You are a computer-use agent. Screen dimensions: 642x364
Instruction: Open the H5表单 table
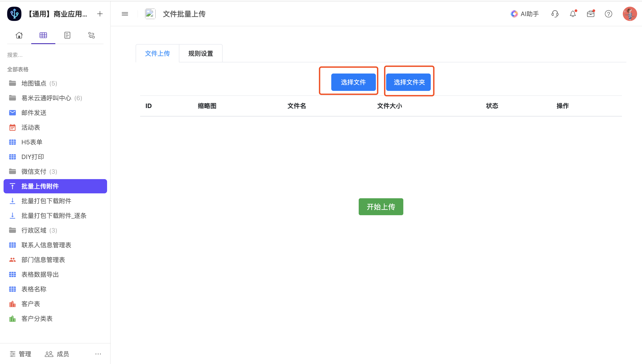tap(55, 142)
